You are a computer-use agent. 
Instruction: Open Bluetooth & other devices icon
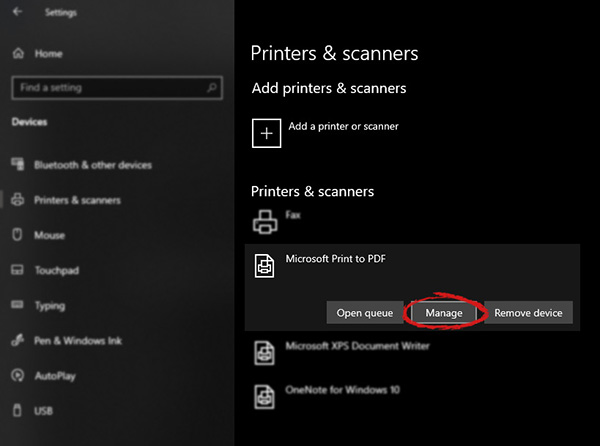(x=18, y=164)
